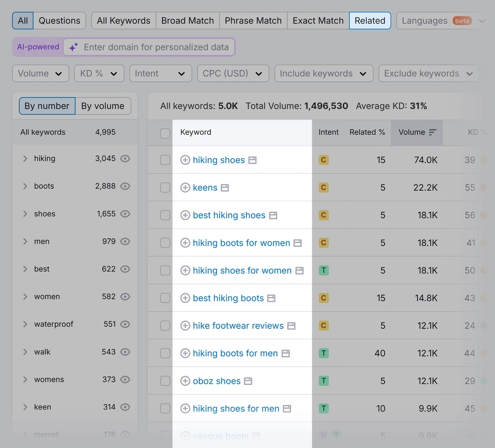Toggle eye icon for hiking group
This screenshot has height=448, width=495.
coord(125,158)
